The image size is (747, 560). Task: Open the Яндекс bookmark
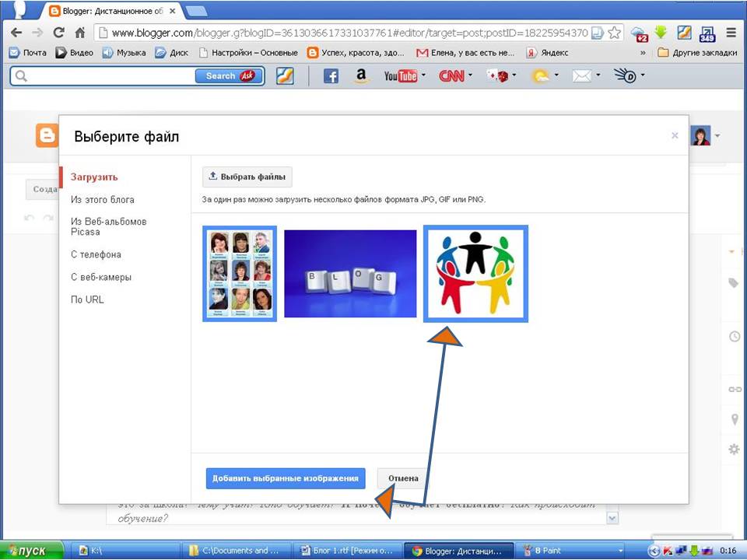547,53
